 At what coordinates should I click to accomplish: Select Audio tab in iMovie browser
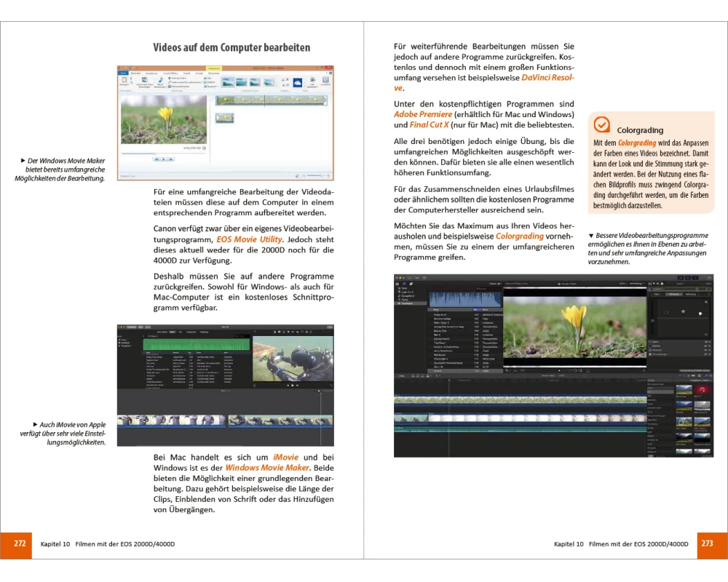tap(172, 331)
